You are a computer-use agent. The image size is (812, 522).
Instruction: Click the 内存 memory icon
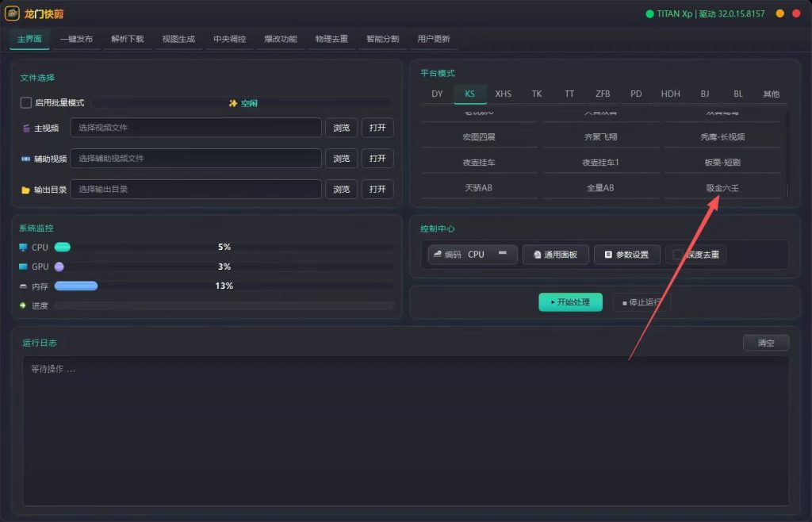pos(23,286)
